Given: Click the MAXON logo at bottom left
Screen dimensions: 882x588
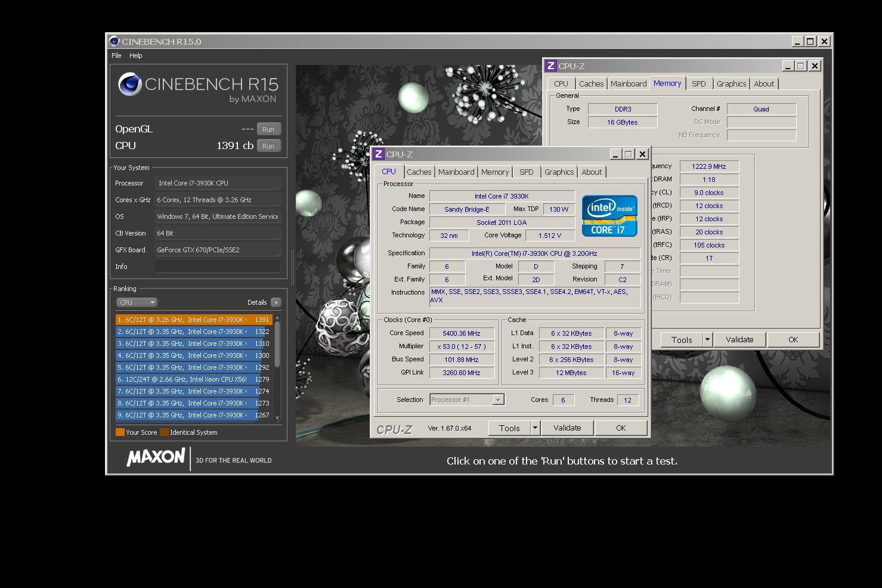Looking at the screenshot, I should (x=156, y=457).
